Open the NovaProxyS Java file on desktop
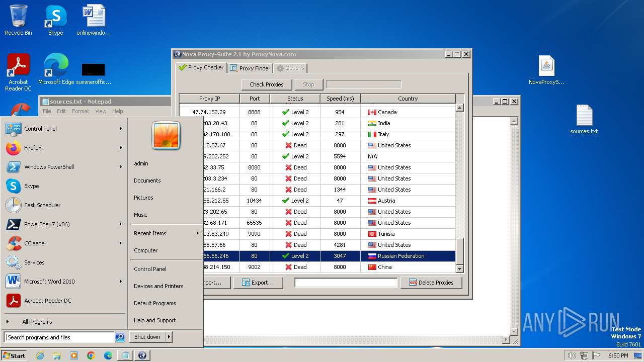 [546, 69]
